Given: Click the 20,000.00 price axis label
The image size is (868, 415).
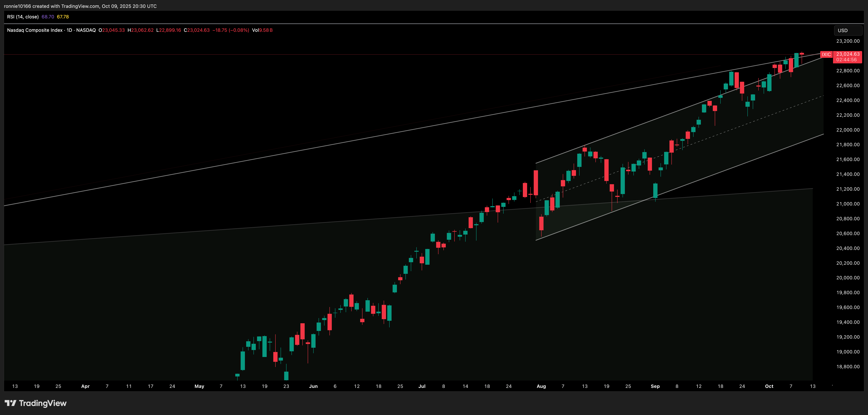Looking at the screenshot, I should (x=847, y=278).
